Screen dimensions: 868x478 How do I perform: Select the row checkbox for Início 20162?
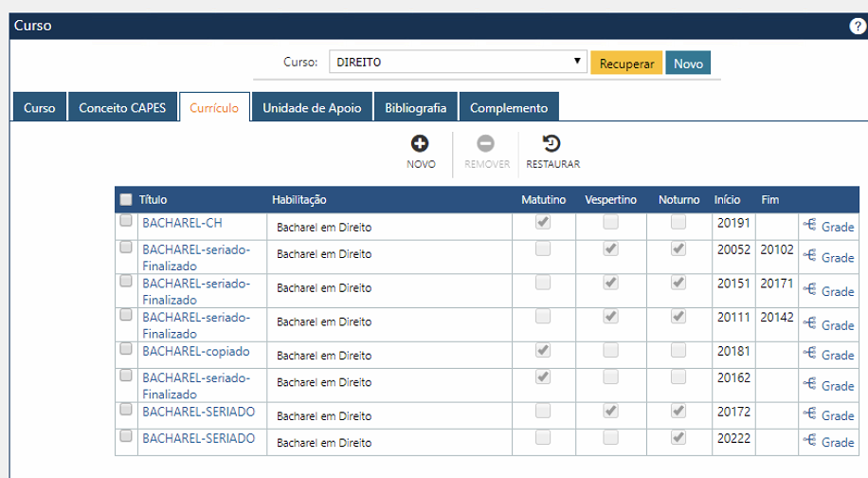(126, 375)
